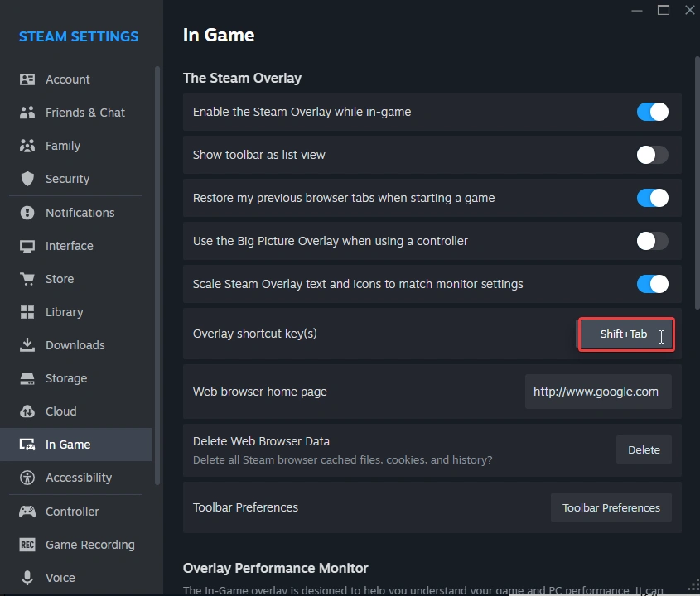The width and height of the screenshot is (700, 596).
Task: Click the Friends & Chat people icon
Action: coord(27,113)
